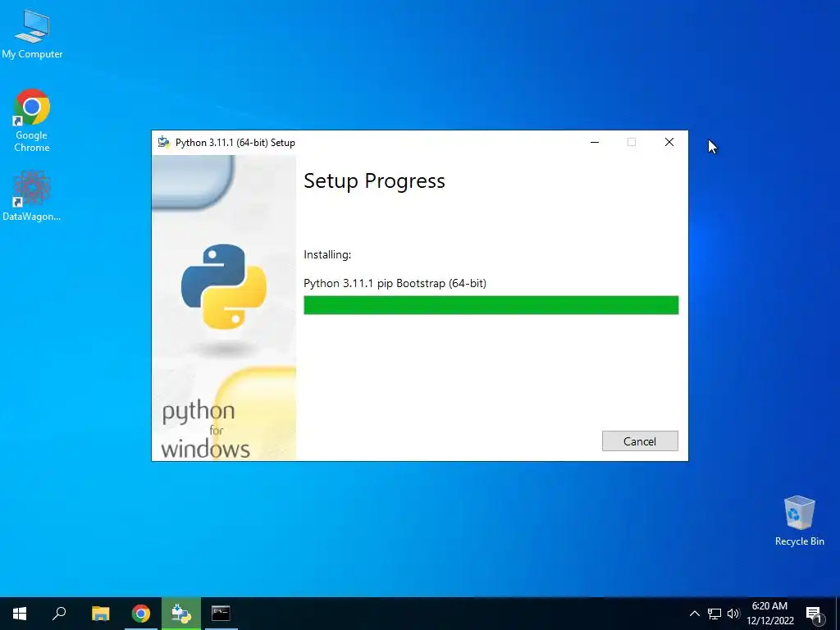
Task: Select the Google Chrome desktop shortcut
Action: tap(32, 121)
